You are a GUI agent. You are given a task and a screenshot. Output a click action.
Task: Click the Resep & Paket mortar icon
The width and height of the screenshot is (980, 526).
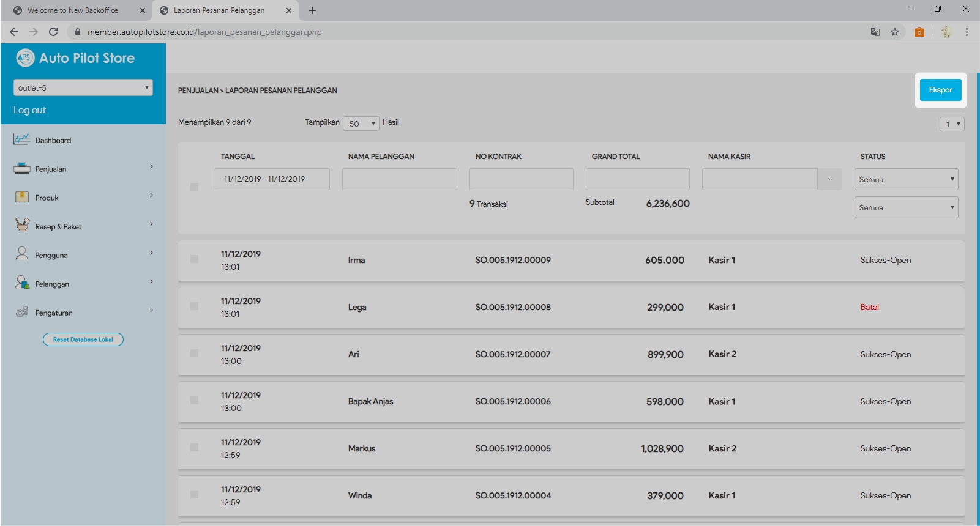coord(21,225)
